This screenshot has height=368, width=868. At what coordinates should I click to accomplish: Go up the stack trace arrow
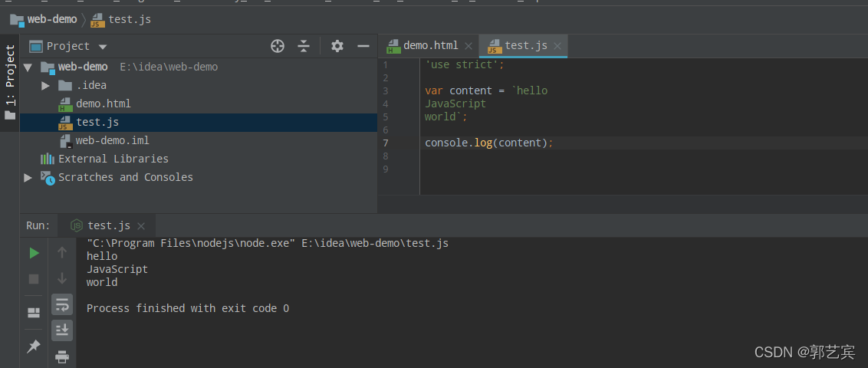point(62,253)
